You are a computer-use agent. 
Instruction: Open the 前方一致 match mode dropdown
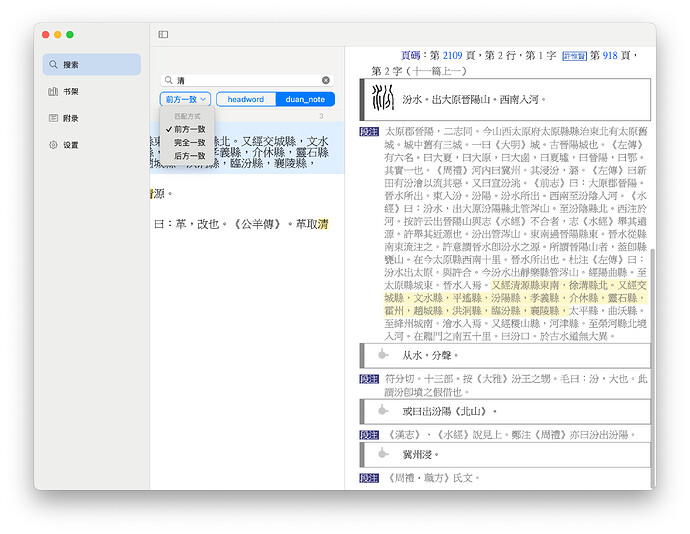[x=185, y=99]
